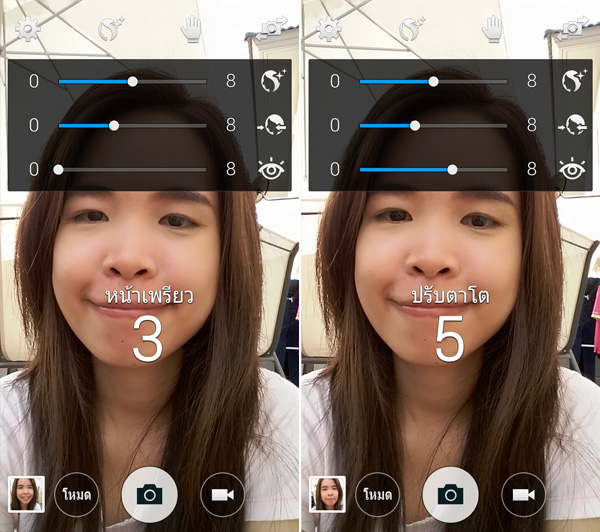Viewport: 600px width, 532px height.
Task: Start video recording in left screenshot
Action: [223, 494]
